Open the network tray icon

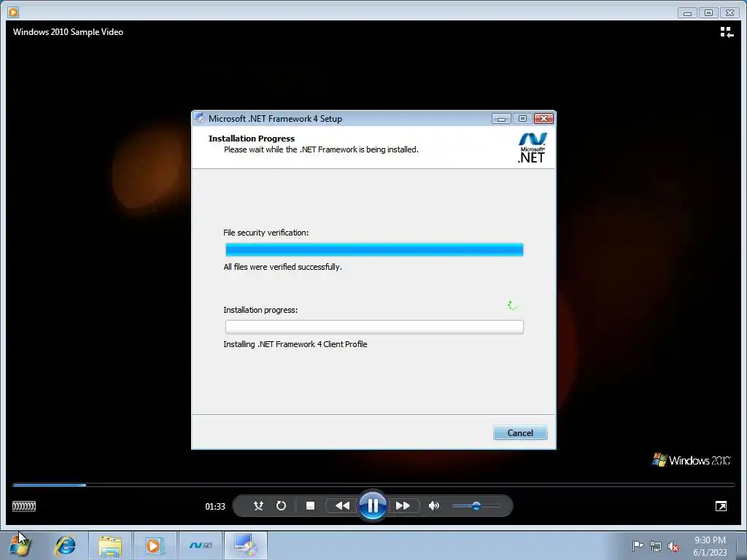[656, 546]
